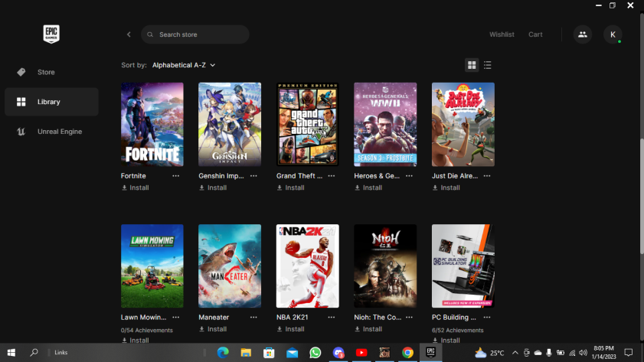Launch Microsoft Edge from the taskbar

click(223, 353)
